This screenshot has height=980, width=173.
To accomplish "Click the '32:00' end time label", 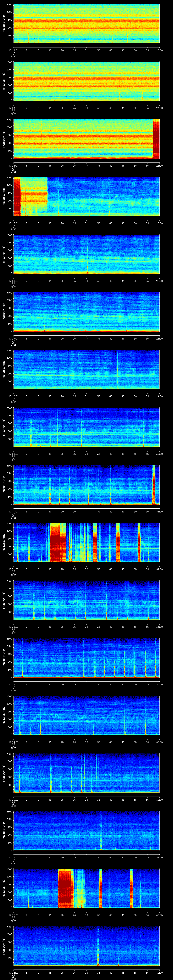I will 159,569.
